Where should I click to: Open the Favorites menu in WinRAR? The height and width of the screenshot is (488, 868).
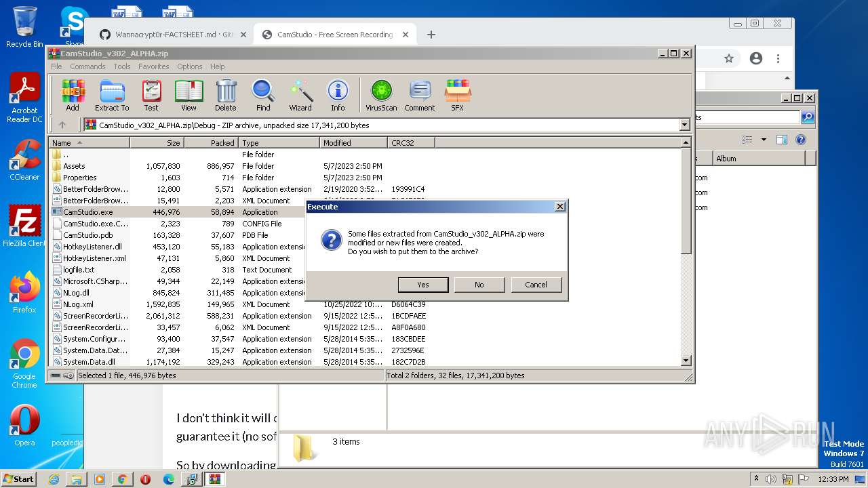154,66
